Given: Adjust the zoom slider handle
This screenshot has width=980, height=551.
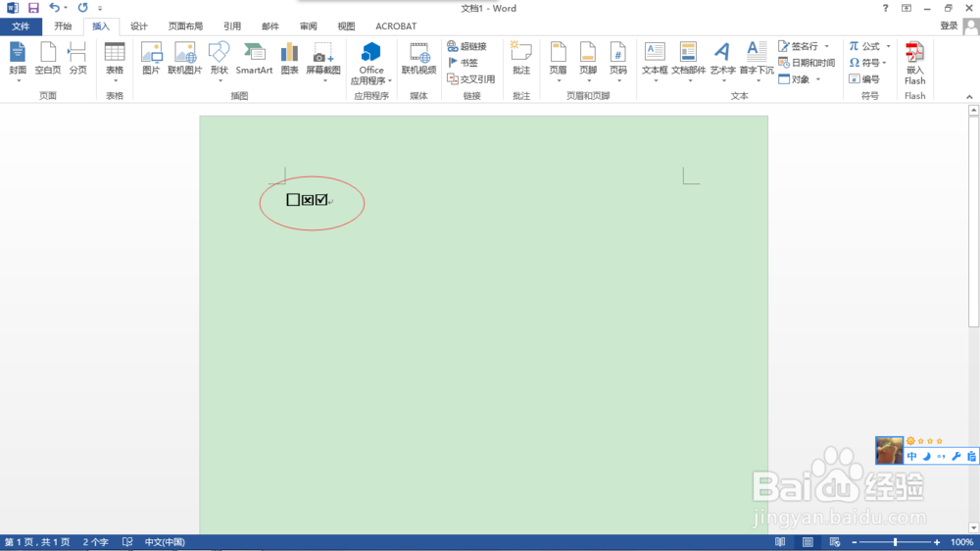Looking at the screenshot, I should coord(895,542).
